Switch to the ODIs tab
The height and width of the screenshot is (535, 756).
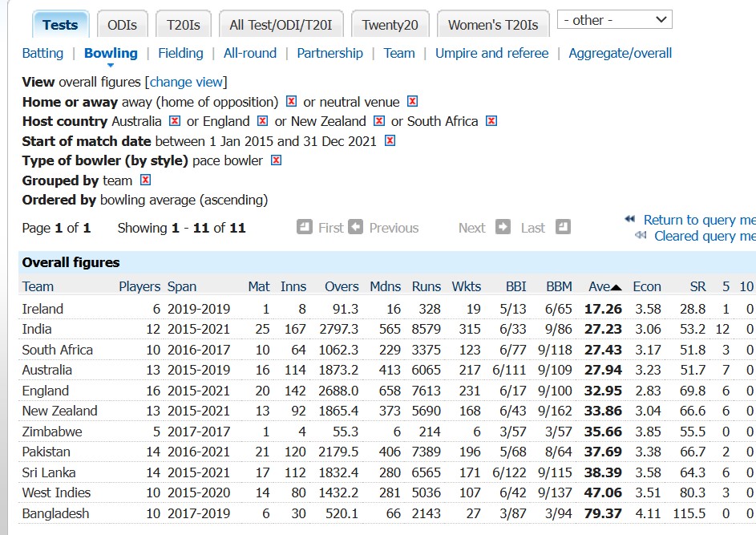pyautogui.click(x=122, y=25)
